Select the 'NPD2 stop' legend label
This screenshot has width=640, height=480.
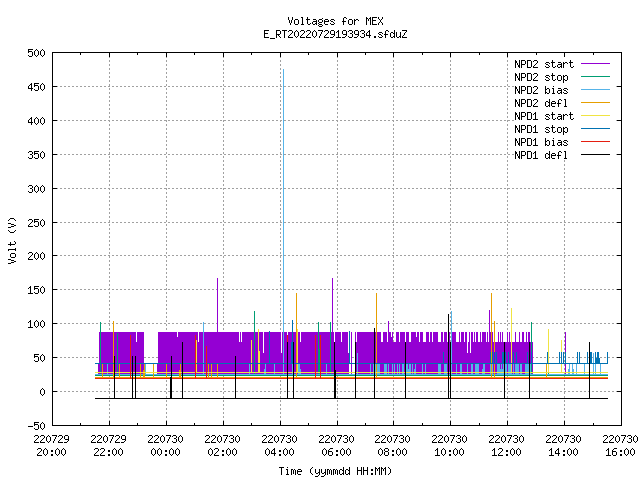tap(541, 77)
